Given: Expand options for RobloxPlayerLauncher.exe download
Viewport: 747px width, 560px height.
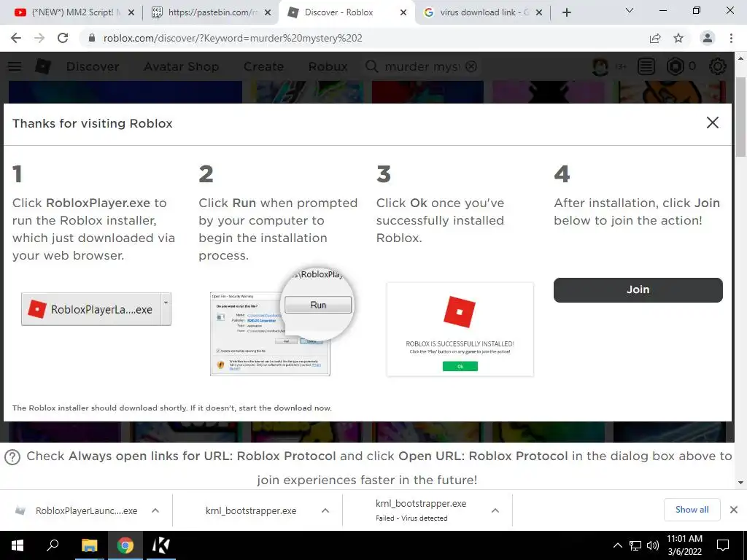Looking at the screenshot, I should coord(155,510).
